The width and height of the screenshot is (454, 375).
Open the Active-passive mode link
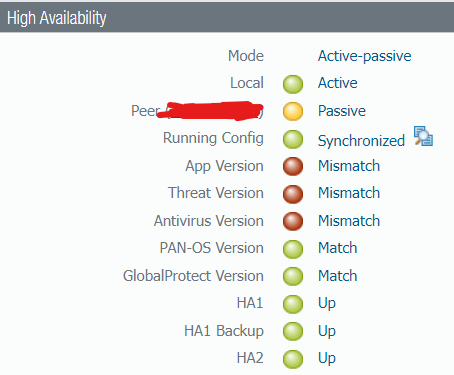(365, 56)
